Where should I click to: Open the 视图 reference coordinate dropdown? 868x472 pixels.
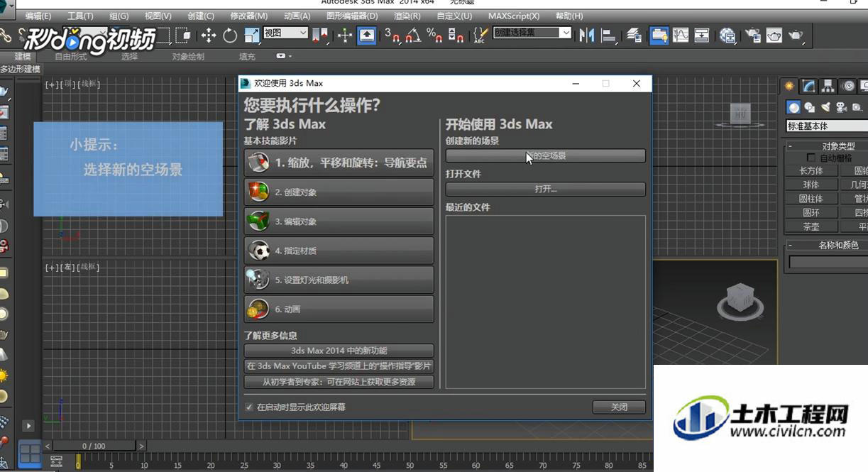point(285,33)
